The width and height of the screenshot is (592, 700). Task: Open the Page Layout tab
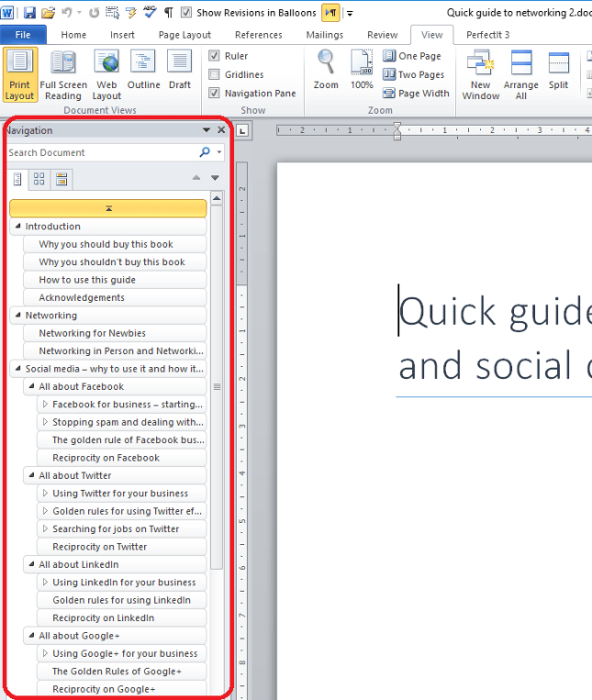(x=184, y=35)
